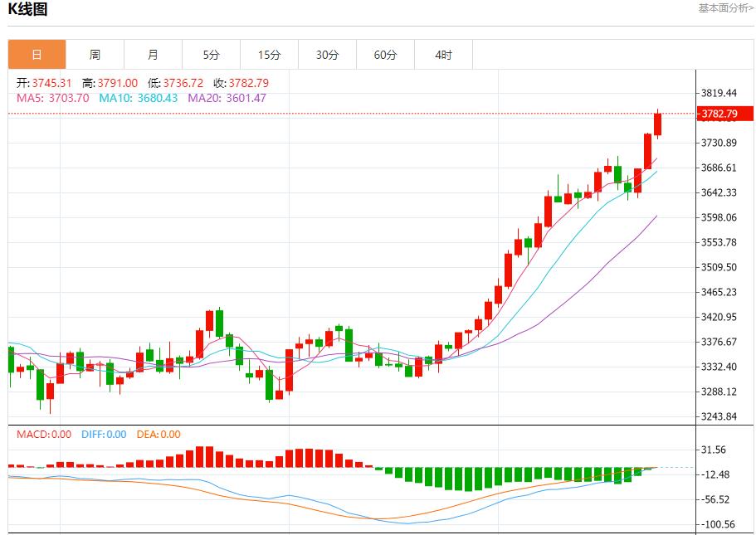Switch to the 月 (monthly) timeframe tab

153,54
